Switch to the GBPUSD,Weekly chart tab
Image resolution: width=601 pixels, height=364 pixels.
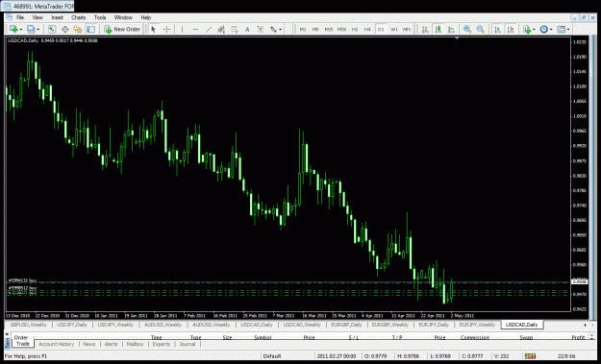click(28, 325)
